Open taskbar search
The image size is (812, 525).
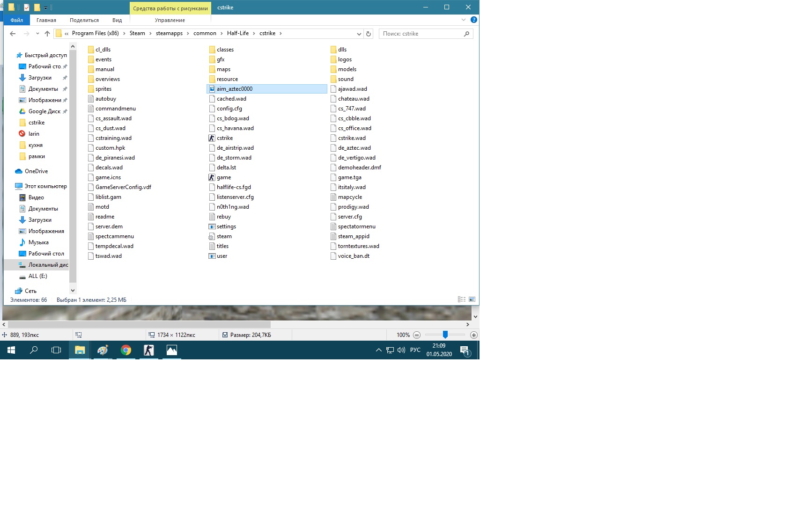point(34,350)
